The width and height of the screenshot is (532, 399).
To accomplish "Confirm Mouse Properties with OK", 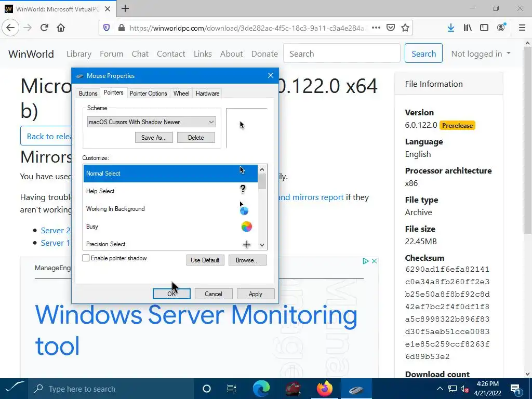I will 171,294.
